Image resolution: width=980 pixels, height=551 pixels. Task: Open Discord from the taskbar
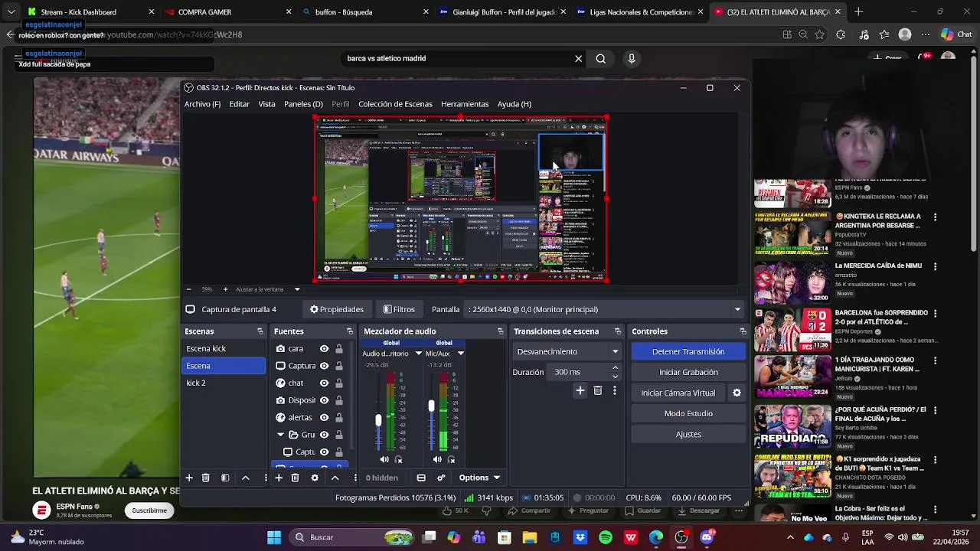pos(707,537)
